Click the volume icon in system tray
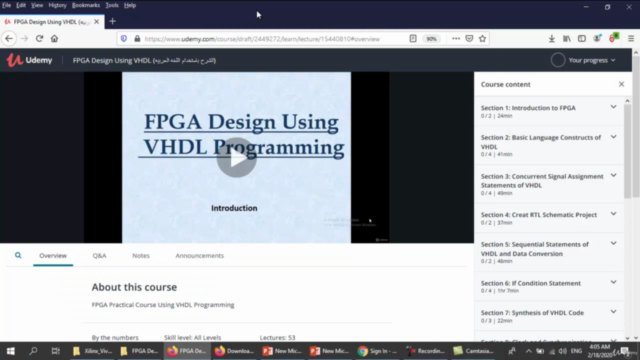 pyautogui.click(x=562, y=351)
